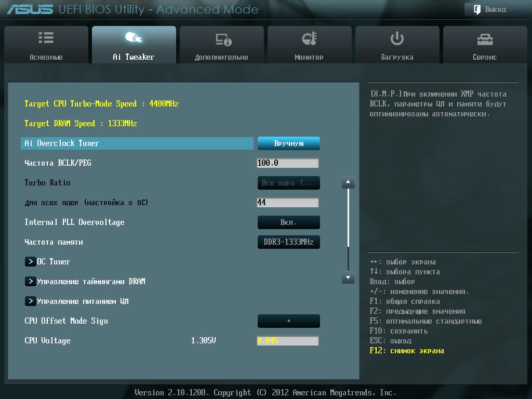Select the Internal PLL Overvoltage label
This screenshot has height=399, width=532.
pyautogui.click(x=75, y=222)
